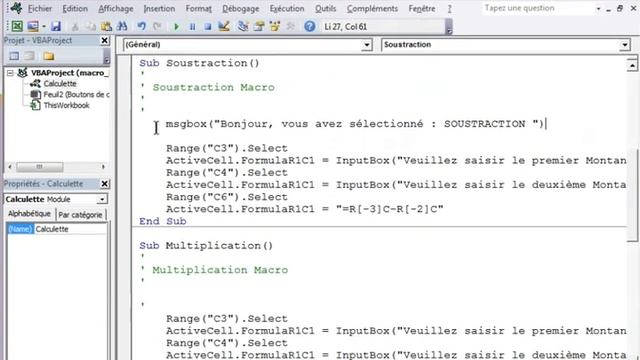Undo the last edit
This screenshot has height=360, width=640.
[x=141, y=27]
